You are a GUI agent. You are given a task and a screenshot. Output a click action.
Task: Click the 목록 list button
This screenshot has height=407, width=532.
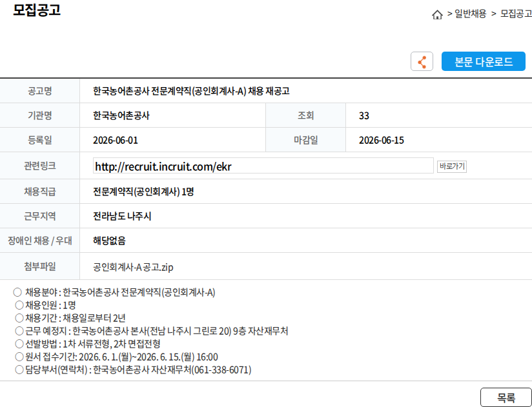pyautogui.click(x=506, y=397)
